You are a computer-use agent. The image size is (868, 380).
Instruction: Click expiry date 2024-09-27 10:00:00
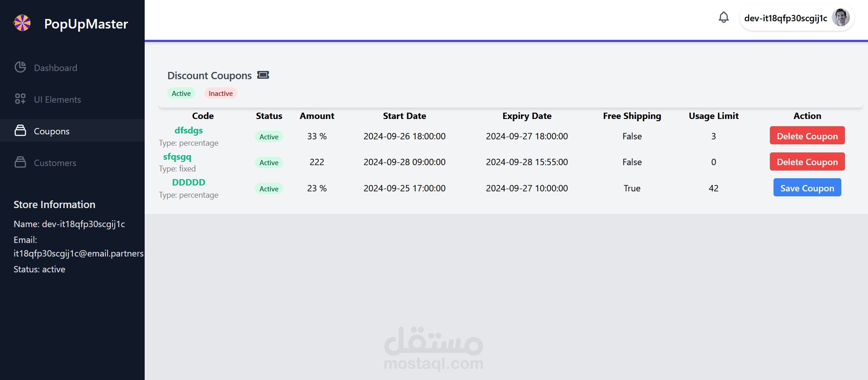point(527,188)
